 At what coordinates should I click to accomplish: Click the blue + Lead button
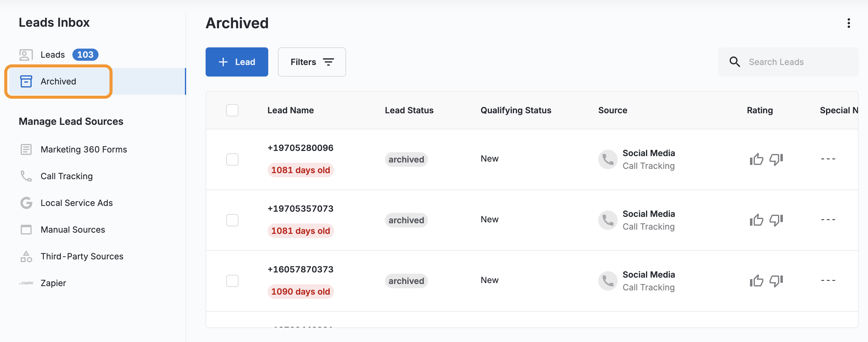click(x=237, y=62)
